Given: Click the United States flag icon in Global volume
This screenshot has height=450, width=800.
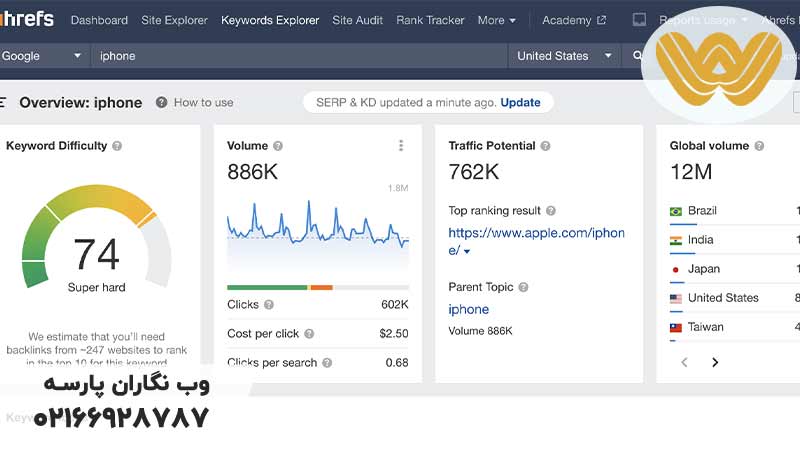Looking at the screenshot, I should (x=676, y=298).
